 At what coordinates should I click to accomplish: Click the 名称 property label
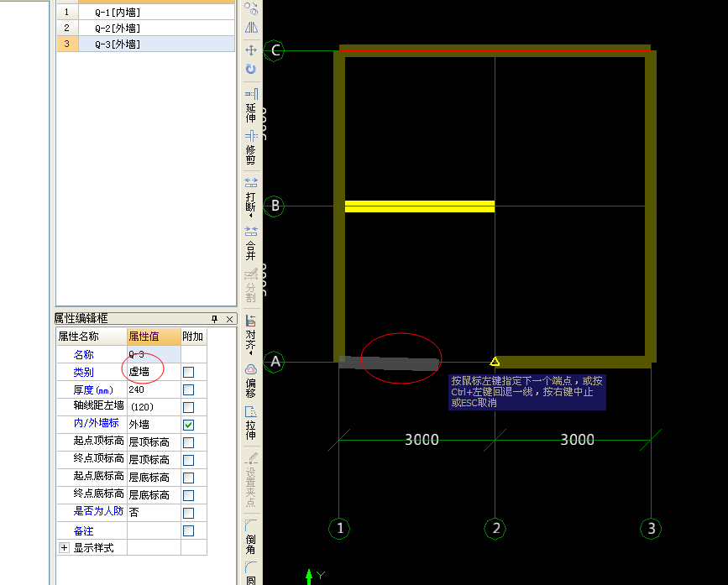click(84, 355)
